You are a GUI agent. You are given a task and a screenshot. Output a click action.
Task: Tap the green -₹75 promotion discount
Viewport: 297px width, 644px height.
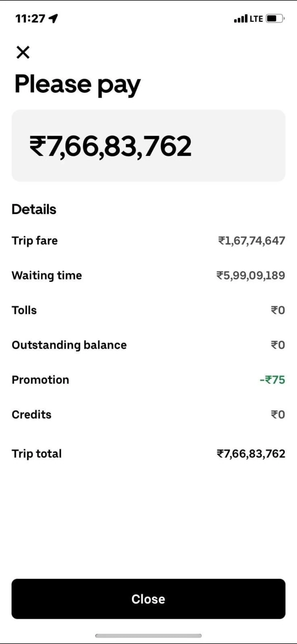point(272,380)
